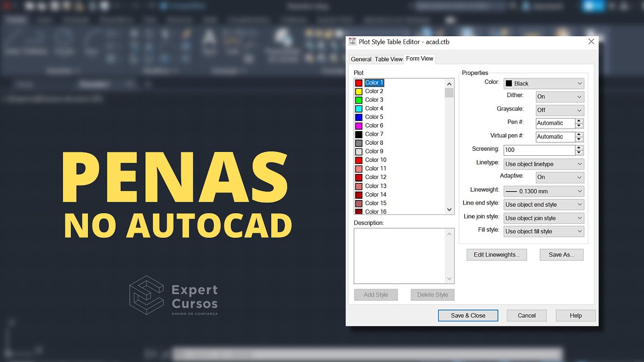Click the Add Style button

[x=376, y=295]
